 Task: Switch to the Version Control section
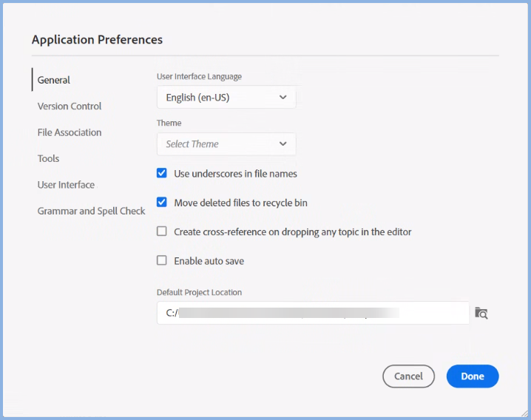[70, 106]
